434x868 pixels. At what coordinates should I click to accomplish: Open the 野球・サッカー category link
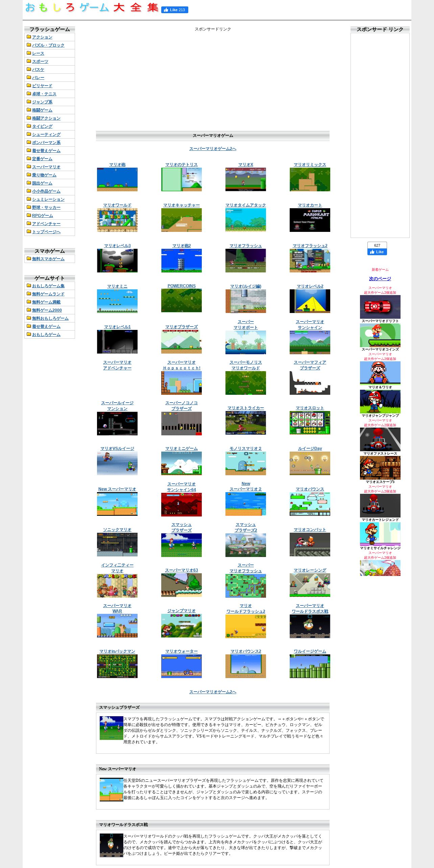pos(46,208)
